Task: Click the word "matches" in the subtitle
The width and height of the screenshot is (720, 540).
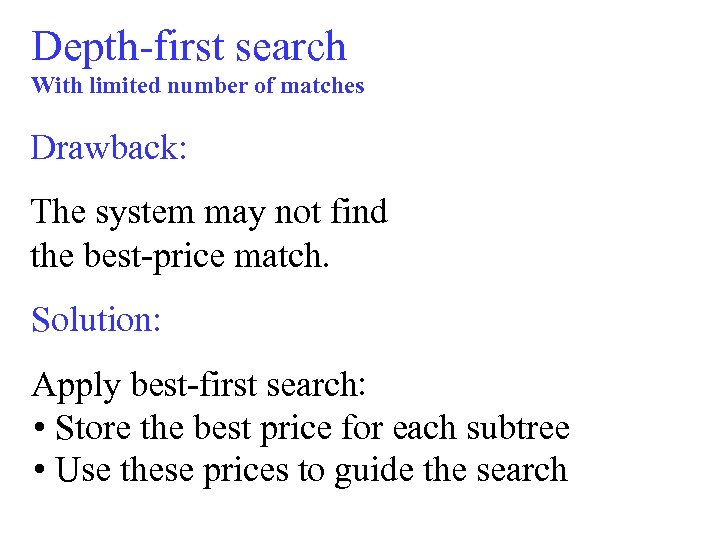Action: 323,86
